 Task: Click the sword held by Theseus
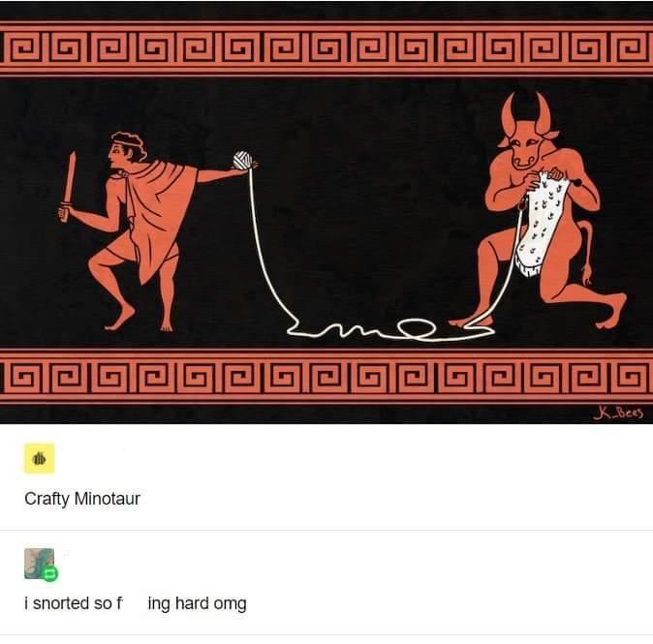(68, 186)
